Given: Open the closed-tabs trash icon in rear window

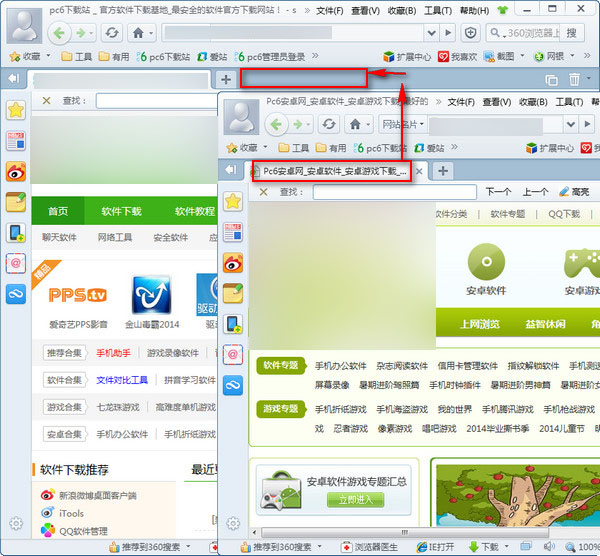Looking at the screenshot, I should pos(574,79).
